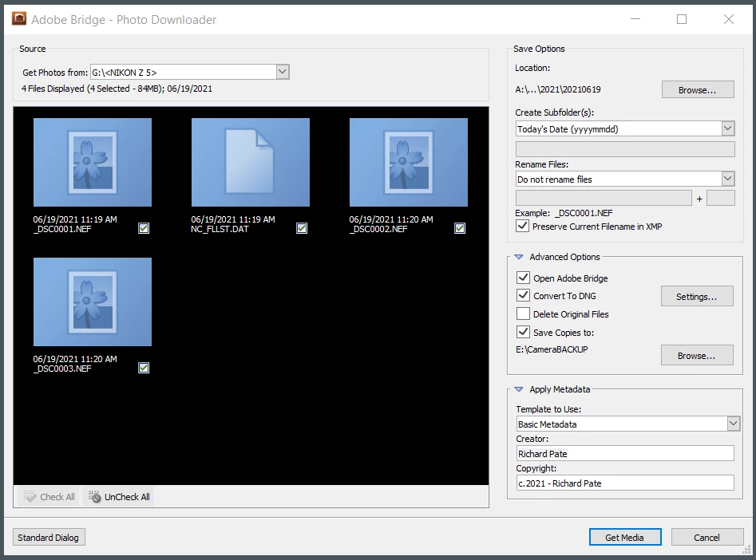The image size is (756, 560).
Task: Click into the Copyright field
Action: [625, 483]
